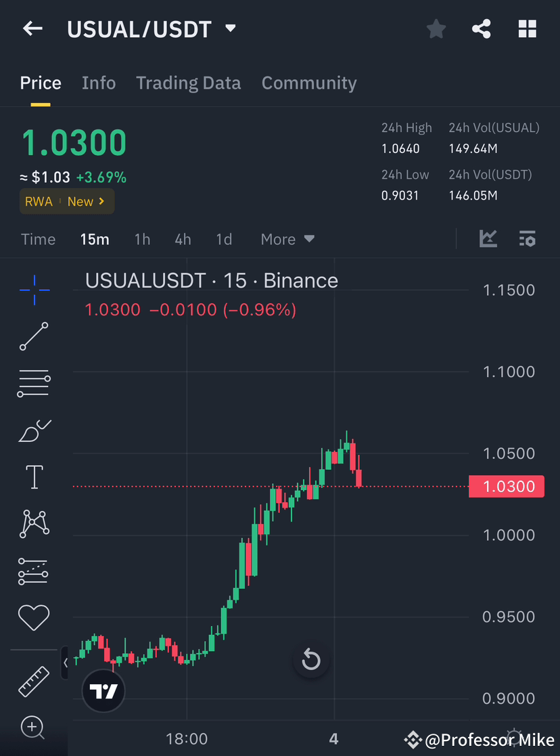
Task: Open the chart style icon above the chart
Action: [x=488, y=238]
